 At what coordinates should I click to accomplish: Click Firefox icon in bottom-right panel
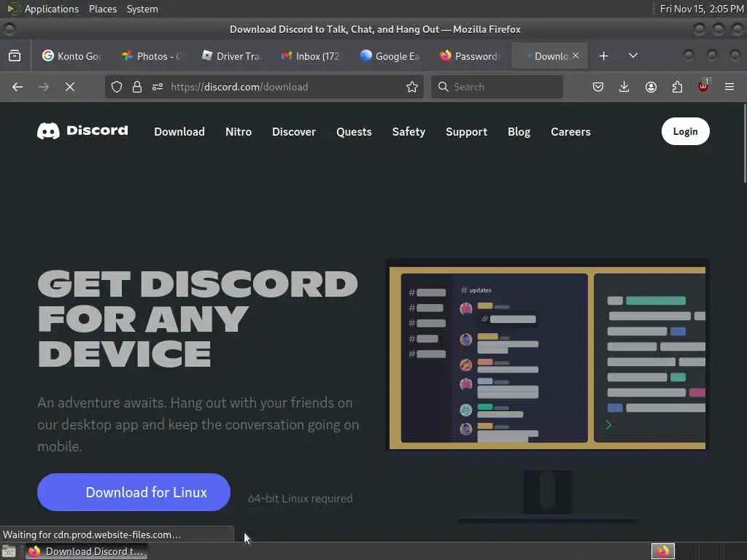click(x=662, y=551)
